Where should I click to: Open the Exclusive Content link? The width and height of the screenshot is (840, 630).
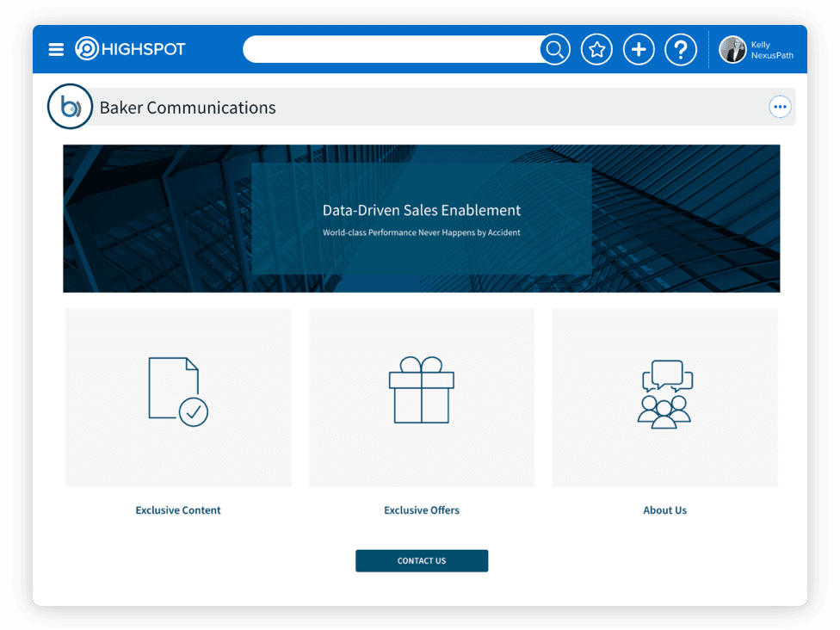click(x=178, y=510)
